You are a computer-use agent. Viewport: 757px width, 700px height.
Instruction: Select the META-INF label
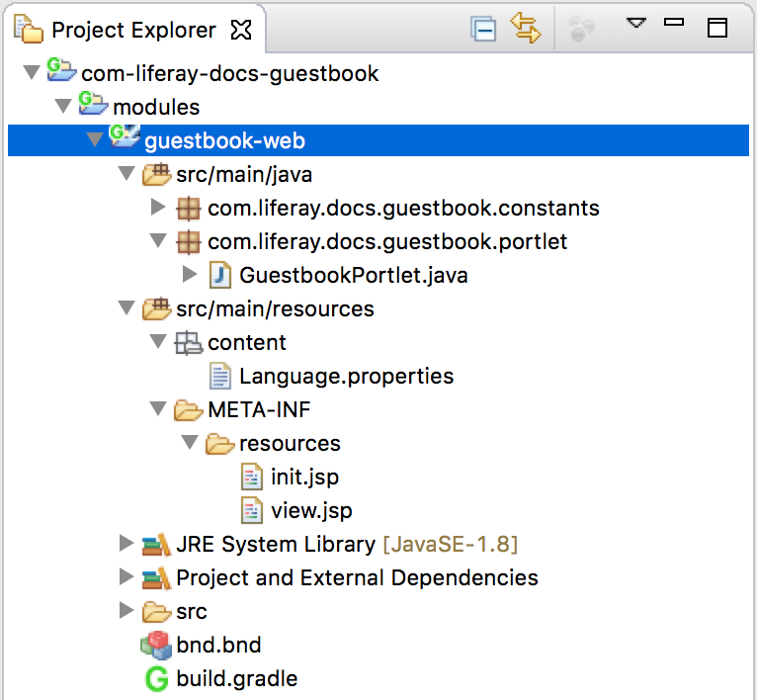259,409
